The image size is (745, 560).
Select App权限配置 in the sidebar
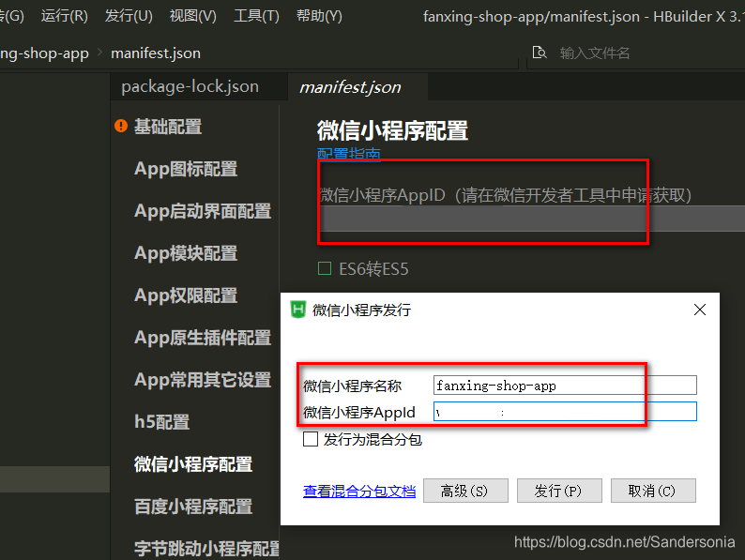(186, 295)
